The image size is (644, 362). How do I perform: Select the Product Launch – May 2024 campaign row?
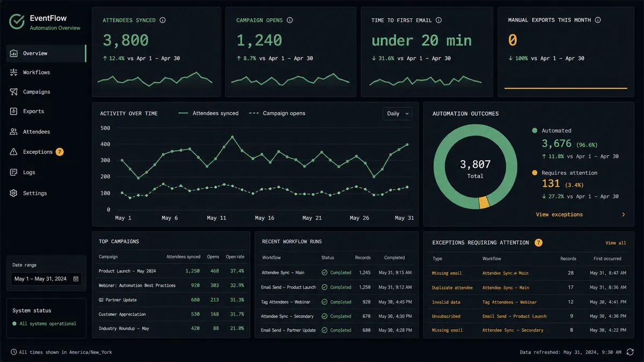(x=171, y=271)
